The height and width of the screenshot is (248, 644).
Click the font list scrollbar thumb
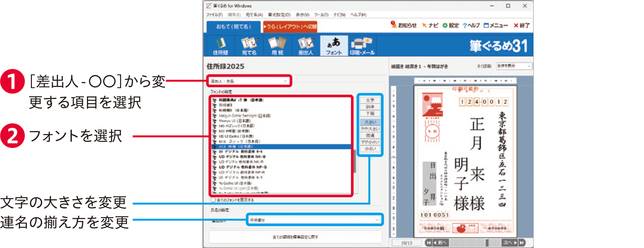355,161
